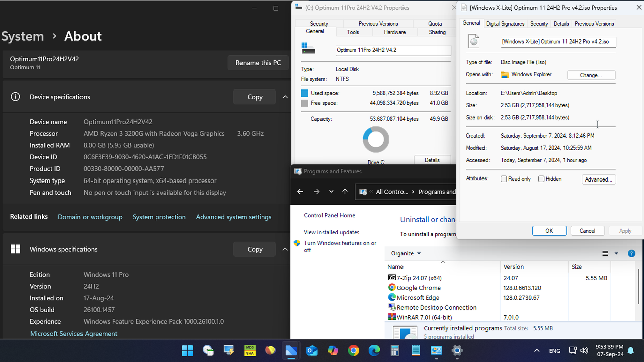Open the MD5/SHA hash tool from taskbar
644x362 pixels.
[250, 350]
